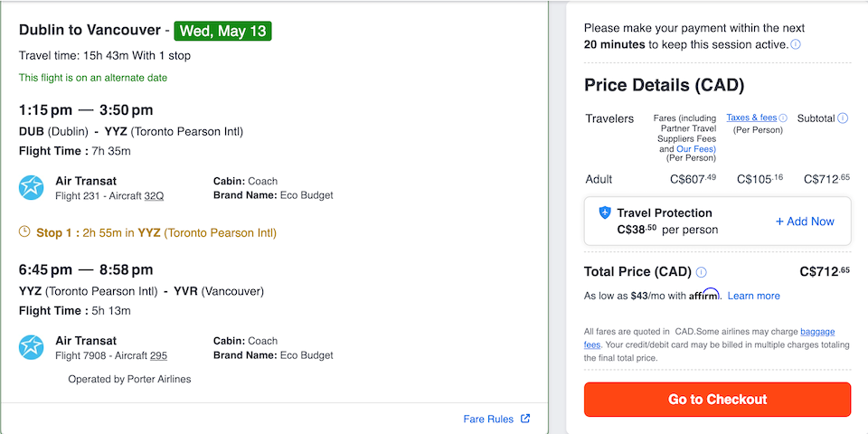Open the Fare Rules link

coord(487,420)
